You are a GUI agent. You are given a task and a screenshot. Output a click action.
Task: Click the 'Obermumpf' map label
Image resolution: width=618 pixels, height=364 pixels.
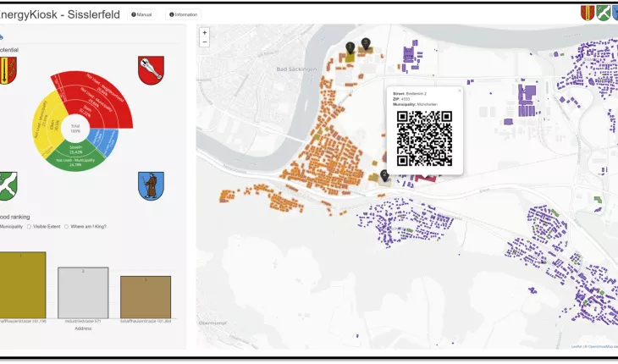[x=212, y=323]
